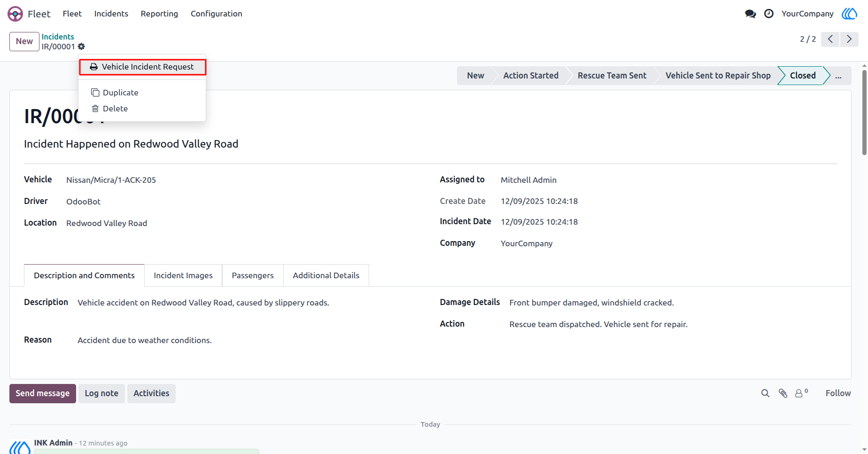Open the Incidents menu
Viewport: 868px width, 454px height.
pyautogui.click(x=111, y=14)
